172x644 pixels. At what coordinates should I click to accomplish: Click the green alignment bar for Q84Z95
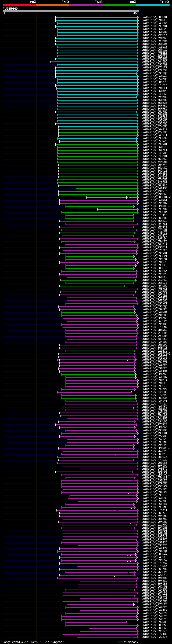coord(95,62)
